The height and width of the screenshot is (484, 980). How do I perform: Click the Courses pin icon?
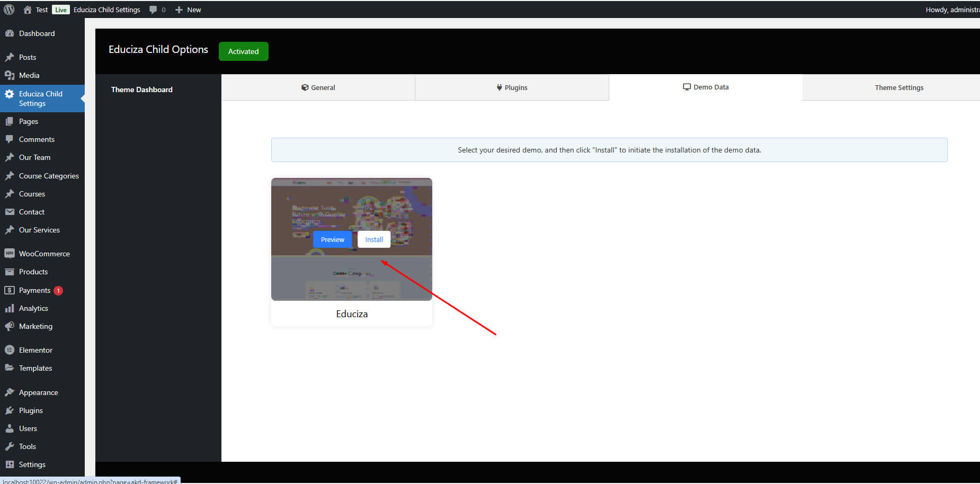(10, 194)
